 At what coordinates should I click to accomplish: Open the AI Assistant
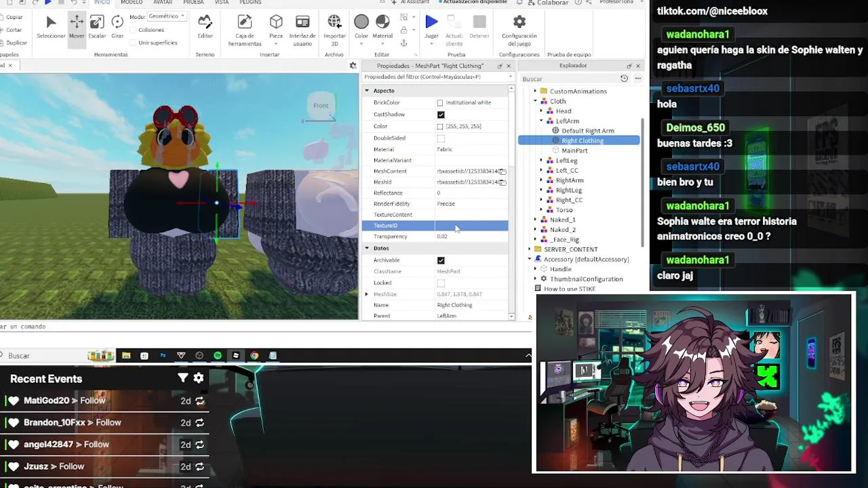[x=410, y=2]
